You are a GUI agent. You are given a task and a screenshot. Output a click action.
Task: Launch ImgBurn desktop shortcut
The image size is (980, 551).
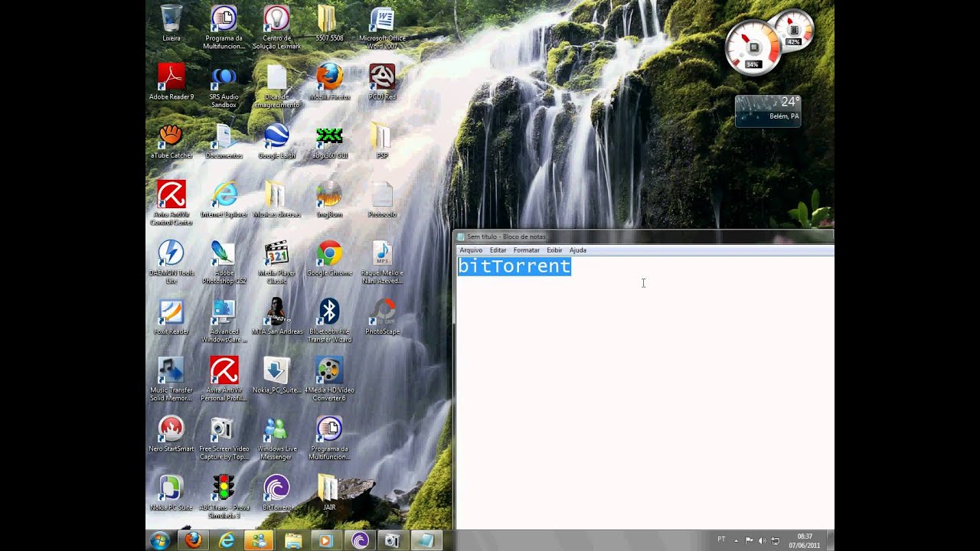pos(329,201)
